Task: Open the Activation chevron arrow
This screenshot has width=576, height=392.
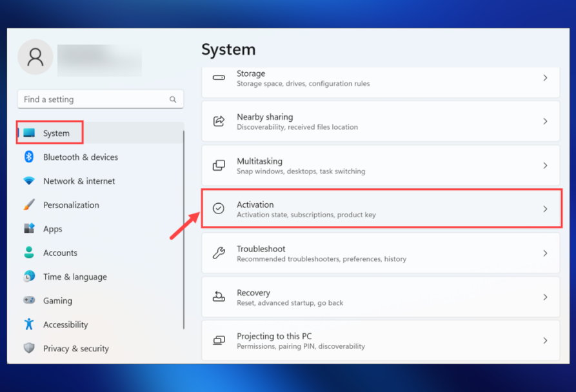Action: (545, 209)
